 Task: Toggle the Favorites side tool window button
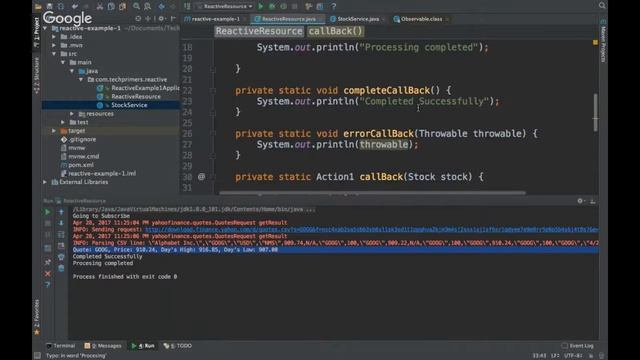click(37, 317)
